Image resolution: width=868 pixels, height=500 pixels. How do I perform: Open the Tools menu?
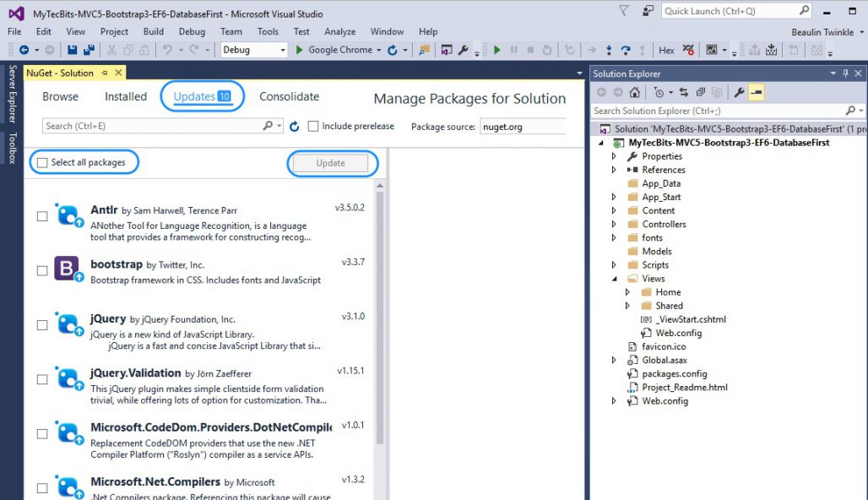click(268, 31)
